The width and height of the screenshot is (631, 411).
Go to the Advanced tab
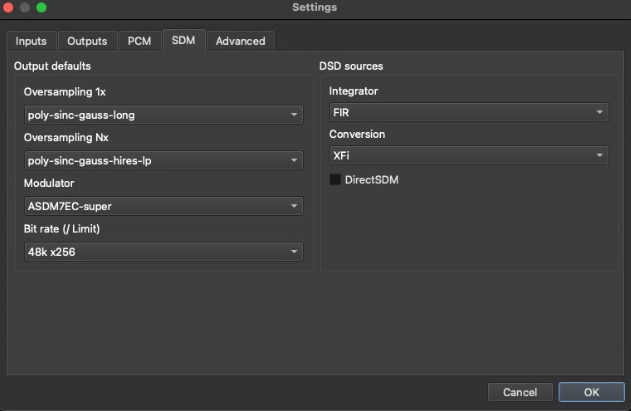240,41
